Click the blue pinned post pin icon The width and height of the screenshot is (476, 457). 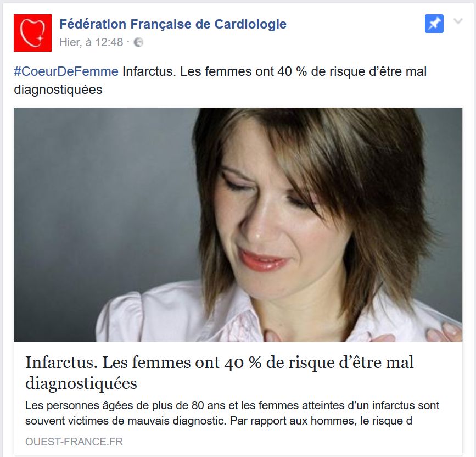point(434,24)
